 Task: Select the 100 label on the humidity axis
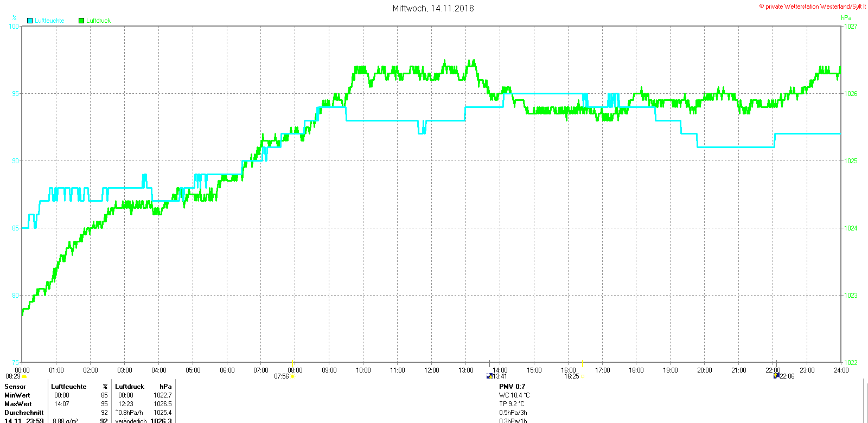coord(14,26)
